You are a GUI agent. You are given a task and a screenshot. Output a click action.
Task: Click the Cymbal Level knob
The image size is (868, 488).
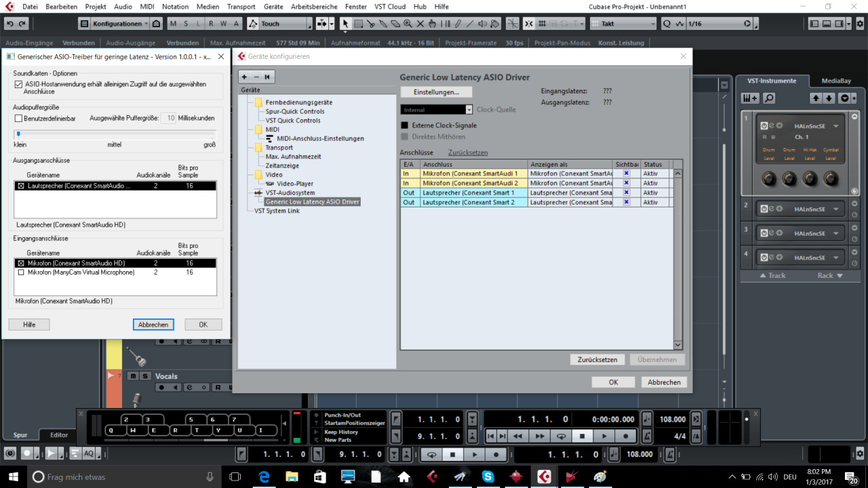coord(831,178)
